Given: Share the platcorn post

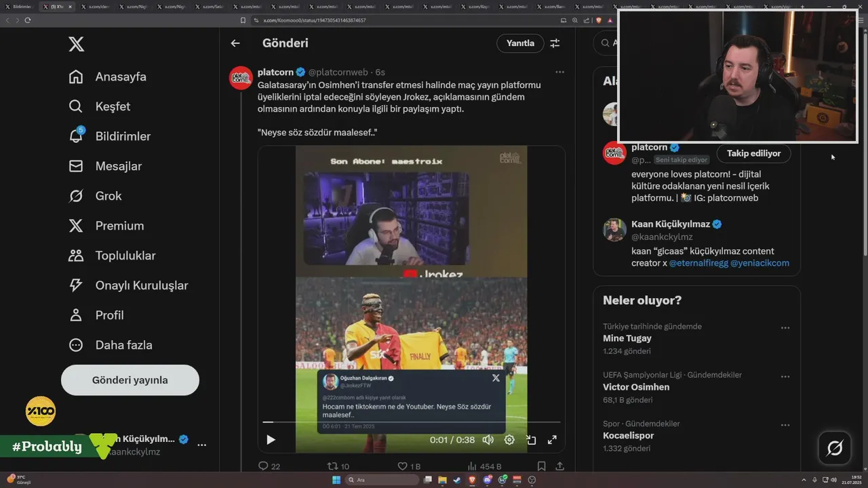Looking at the screenshot, I should (x=560, y=466).
